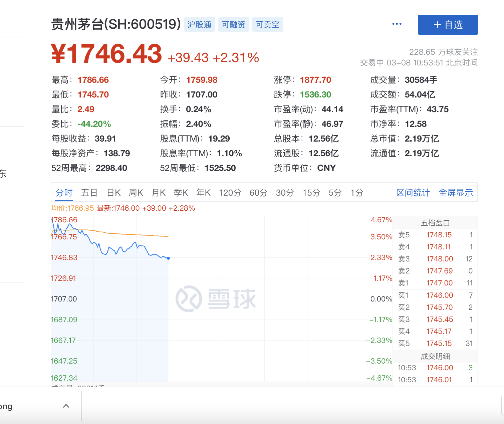Select 卖4 row price 1748.11
504x424 pixels.
(x=435, y=247)
